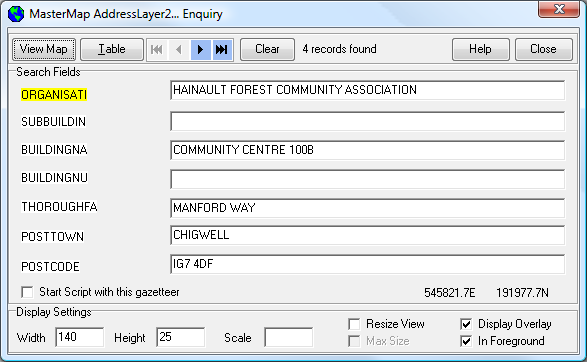Enable Start Script with this gazetteer
Viewport: 587px width, 362px height.
pyautogui.click(x=27, y=292)
